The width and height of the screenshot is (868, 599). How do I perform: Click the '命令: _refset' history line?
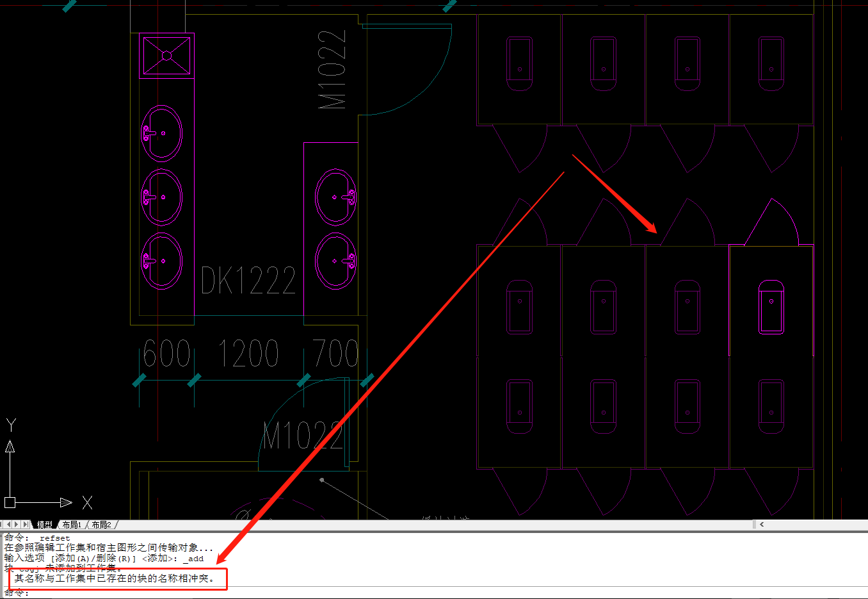point(37,537)
